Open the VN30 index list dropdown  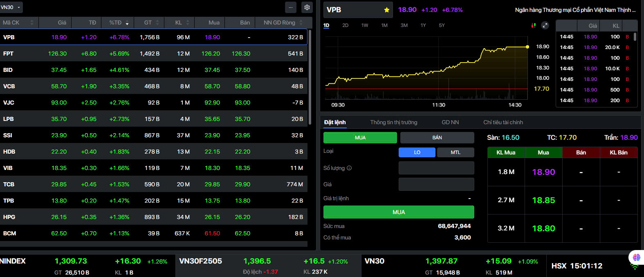click(x=11, y=7)
